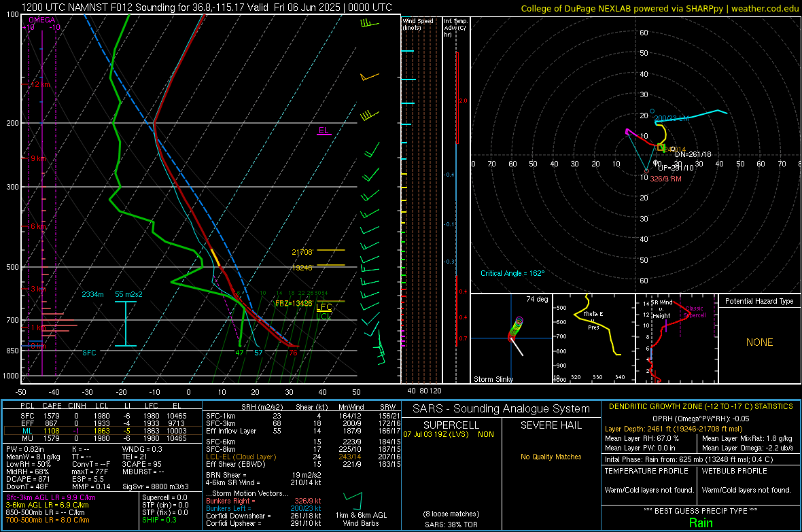The height and width of the screenshot is (532, 802).
Task: Click the 200/23 LM storm motion label
Action: point(672,118)
